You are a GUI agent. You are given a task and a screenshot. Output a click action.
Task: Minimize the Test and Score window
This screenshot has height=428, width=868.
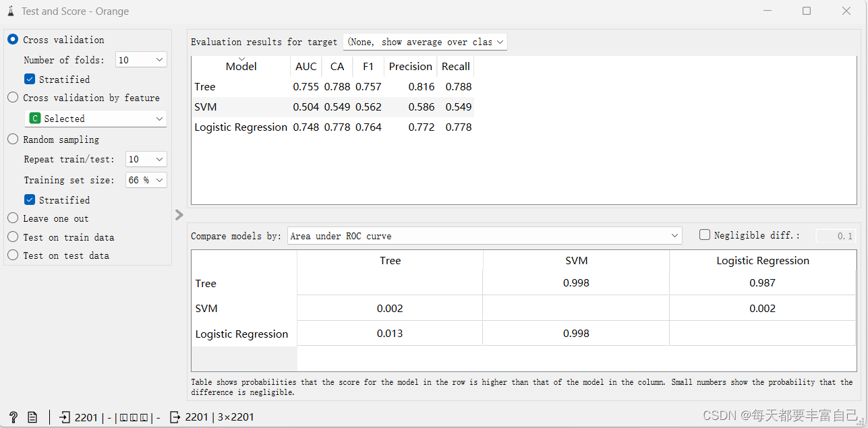point(768,11)
